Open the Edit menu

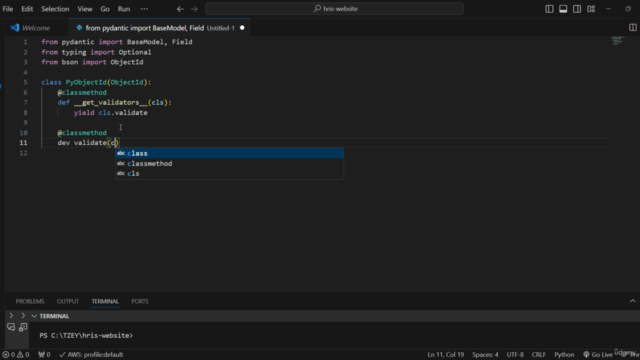27,9
